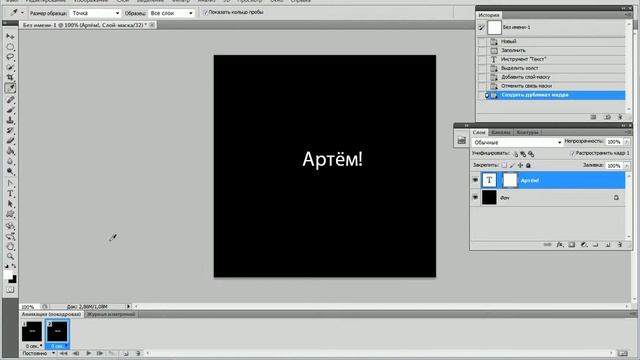Select the Healing Brush tool
Image resolution: width=640 pixels, height=360 pixels.
click(10, 100)
